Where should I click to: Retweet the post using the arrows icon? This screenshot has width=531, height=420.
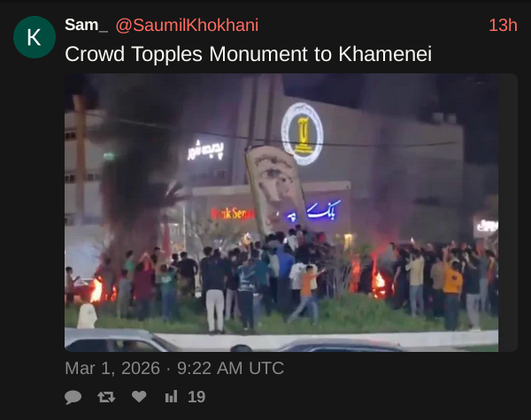coord(106,397)
